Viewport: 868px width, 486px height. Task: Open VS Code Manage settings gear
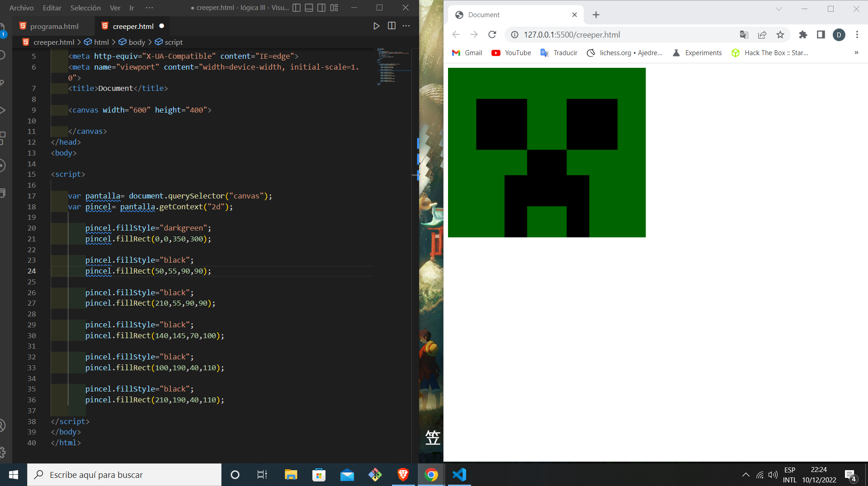(3, 452)
